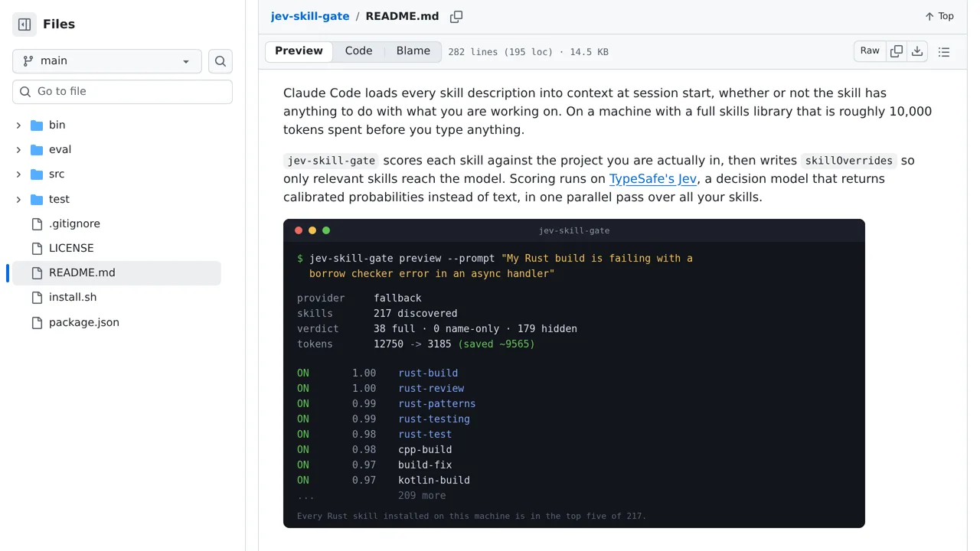Click the file search magnifier button
Viewport: 980px width, 551px height.
220,61
